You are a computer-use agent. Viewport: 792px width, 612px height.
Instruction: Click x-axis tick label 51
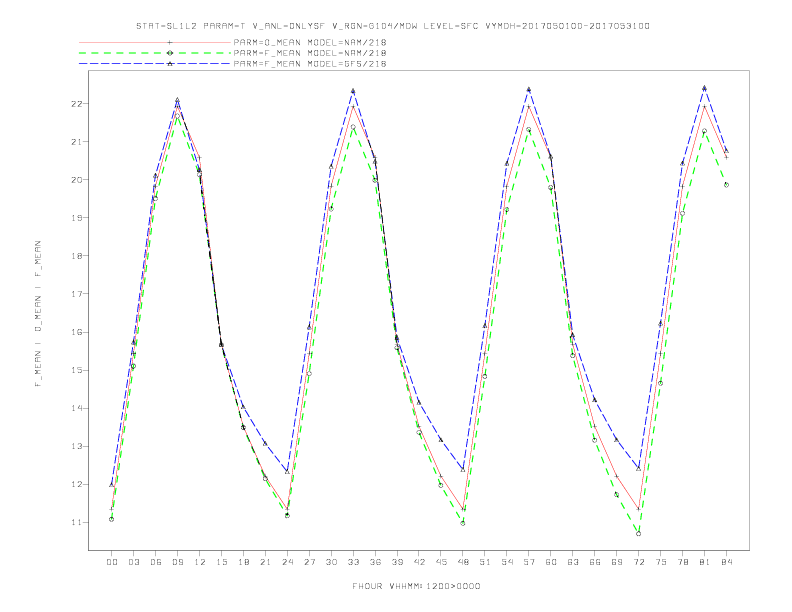click(x=485, y=562)
